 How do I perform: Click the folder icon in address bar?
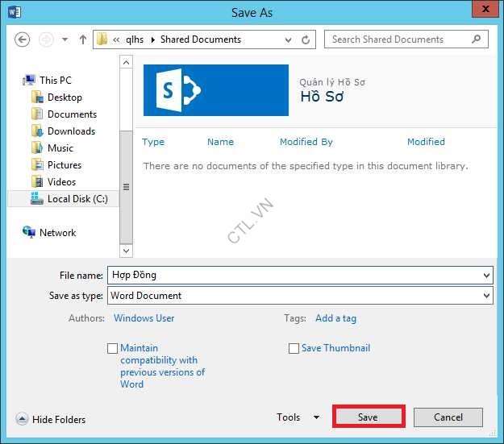(102, 39)
